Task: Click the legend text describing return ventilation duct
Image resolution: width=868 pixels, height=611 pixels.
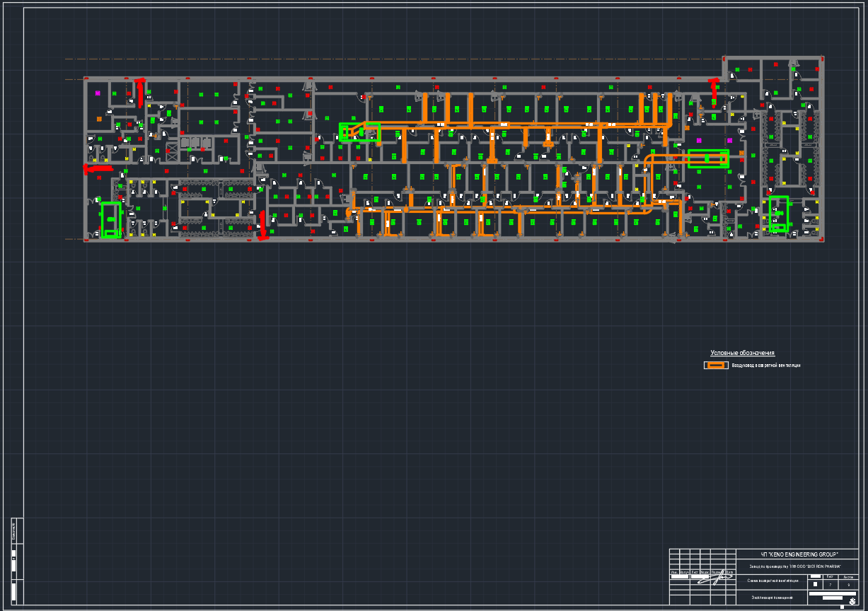Action: (x=766, y=366)
